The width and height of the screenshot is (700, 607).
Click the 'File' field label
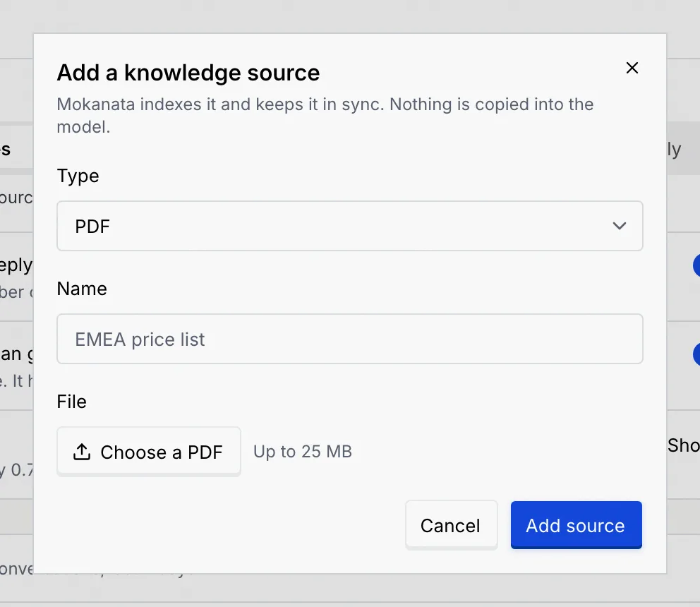tap(71, 402)
